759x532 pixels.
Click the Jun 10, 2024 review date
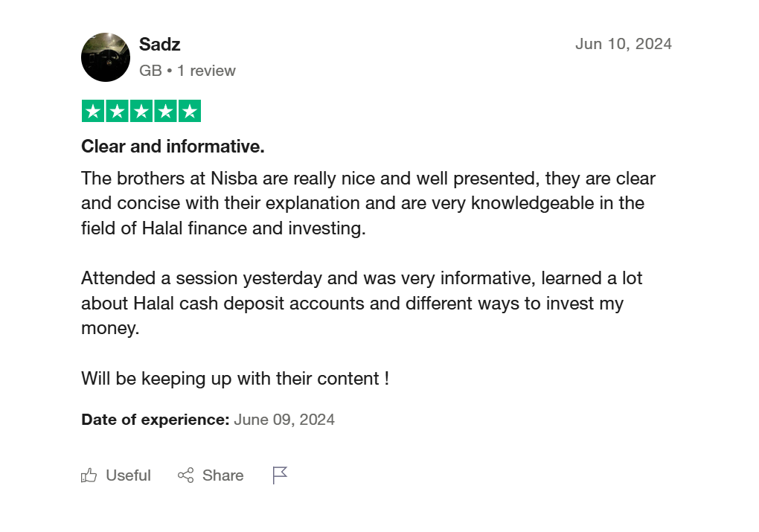pos(623,44)
